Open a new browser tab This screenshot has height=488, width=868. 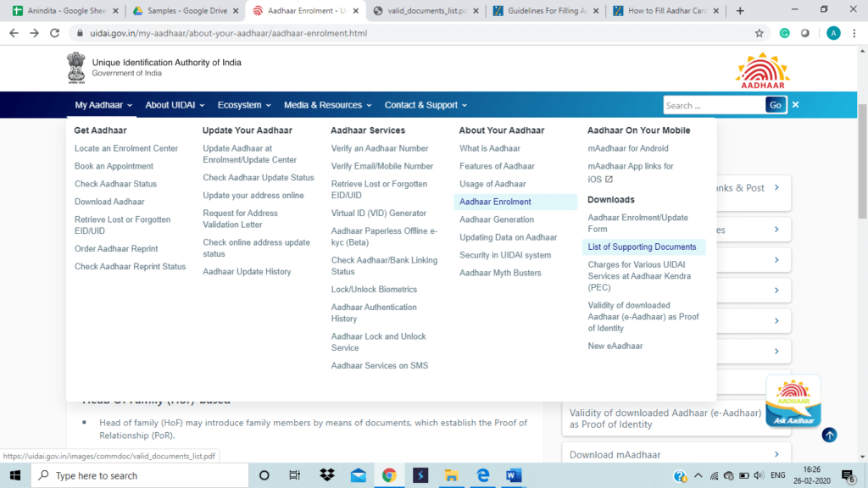tap(740, 10)
